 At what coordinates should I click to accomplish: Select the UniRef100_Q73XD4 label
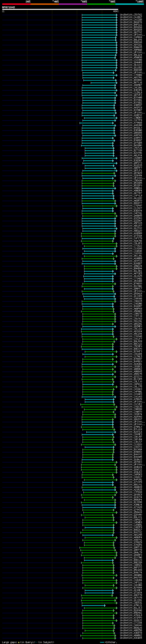(131, 236)
